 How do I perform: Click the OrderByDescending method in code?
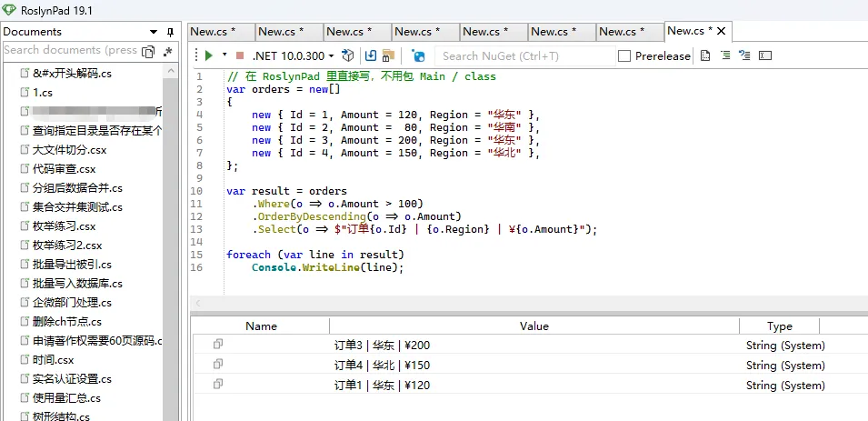tap(313, 216)
